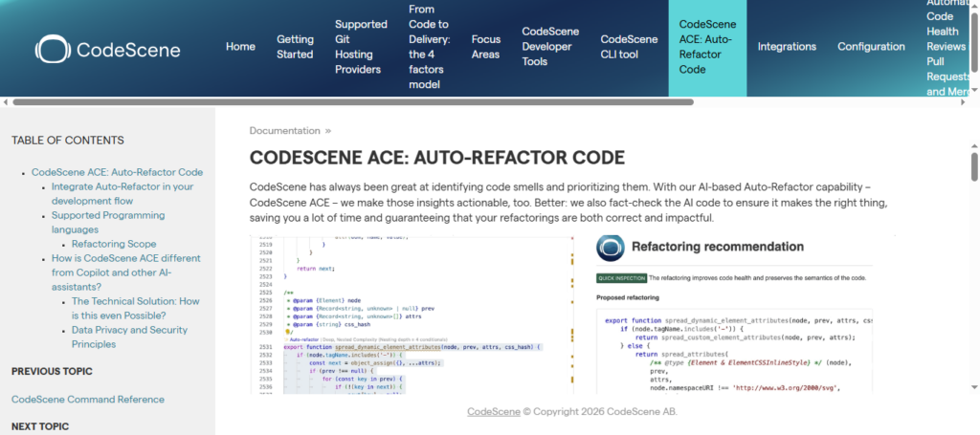Go to Supported Git Hosting Providers
The height and width of the screenshot is (435, 980).
point(361,47)
